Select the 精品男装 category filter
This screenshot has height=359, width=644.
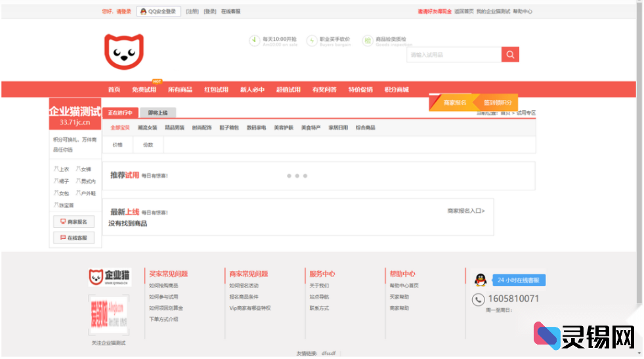pos(175,128)
